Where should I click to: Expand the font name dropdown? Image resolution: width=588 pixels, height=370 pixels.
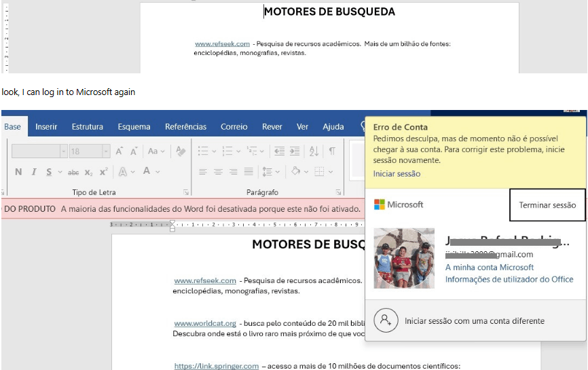[63, 151]
